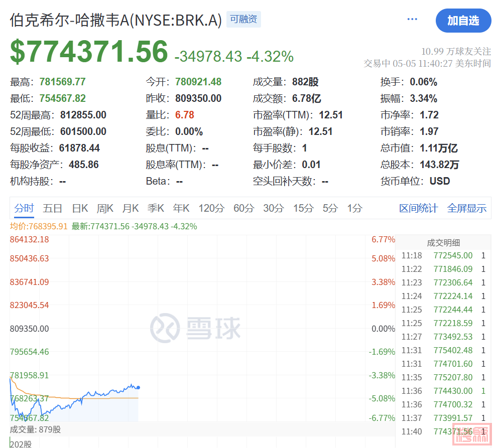Select the 11:24 trade row 772224.14
This screenshot has width=495, height=448.
coord(443,296)
